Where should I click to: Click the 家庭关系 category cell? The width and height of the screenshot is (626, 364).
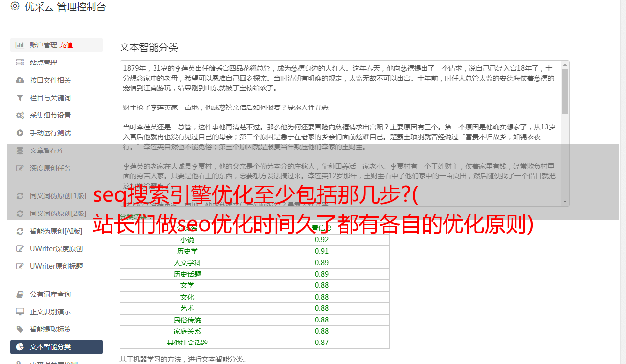187,331
